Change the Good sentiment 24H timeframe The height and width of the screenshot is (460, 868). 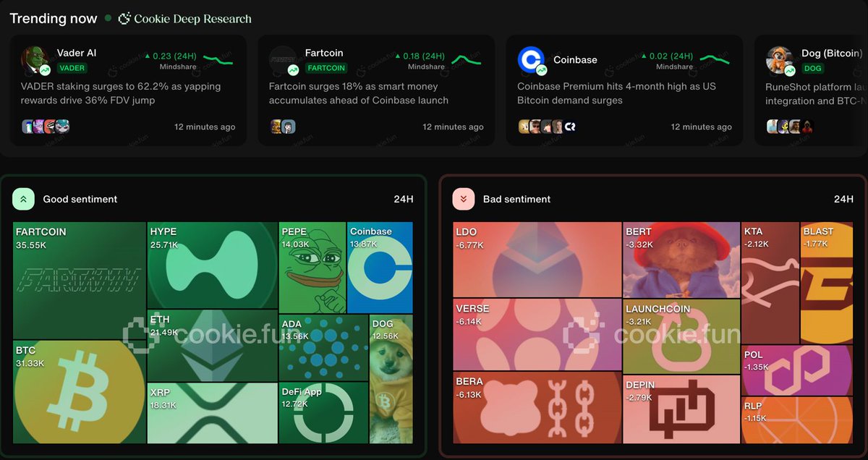click(x=404, y=199)
